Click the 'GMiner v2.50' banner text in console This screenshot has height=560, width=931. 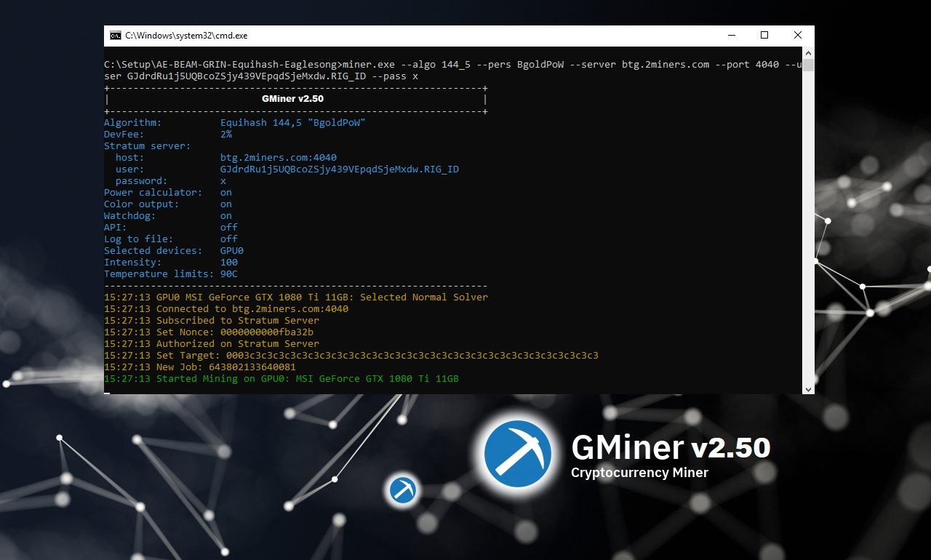(x=292, y=99)
